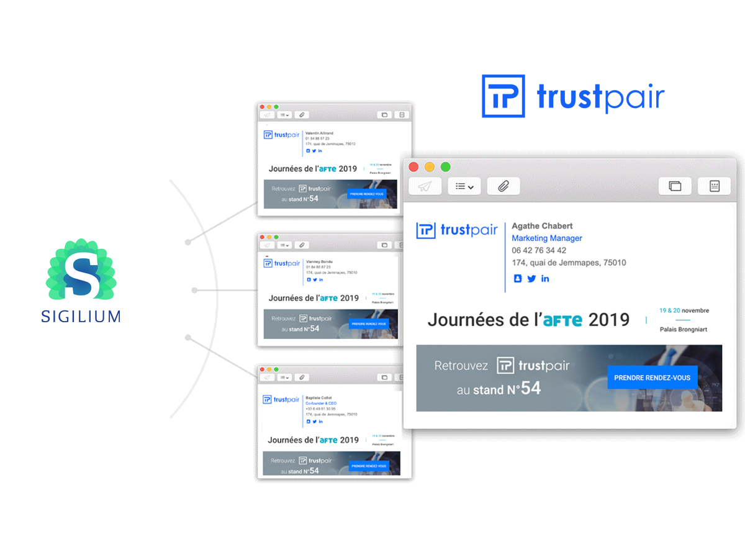Click "19 & 20 novembre" in Agathe Chabert's window
745x560 pixels.
click(x=684, y=310)
